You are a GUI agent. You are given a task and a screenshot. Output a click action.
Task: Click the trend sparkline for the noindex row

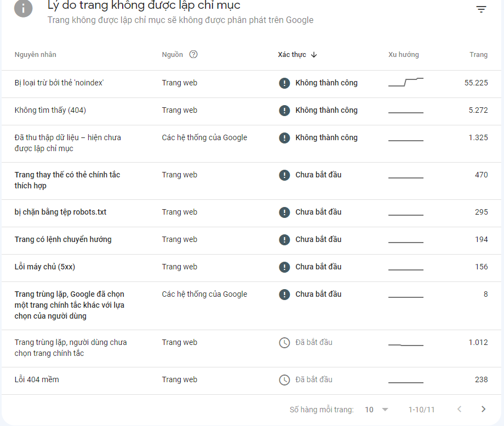[405, 82]
